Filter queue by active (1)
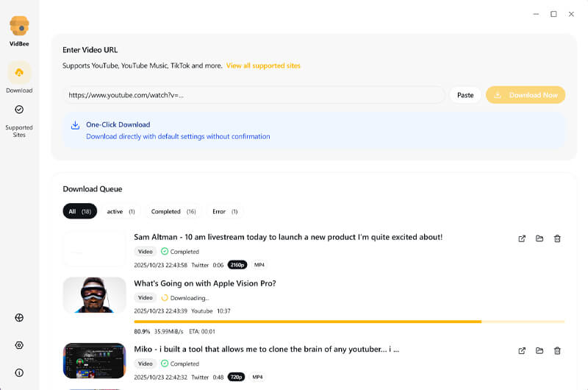This screenshot has width=588, height=390. coord(121,211)
